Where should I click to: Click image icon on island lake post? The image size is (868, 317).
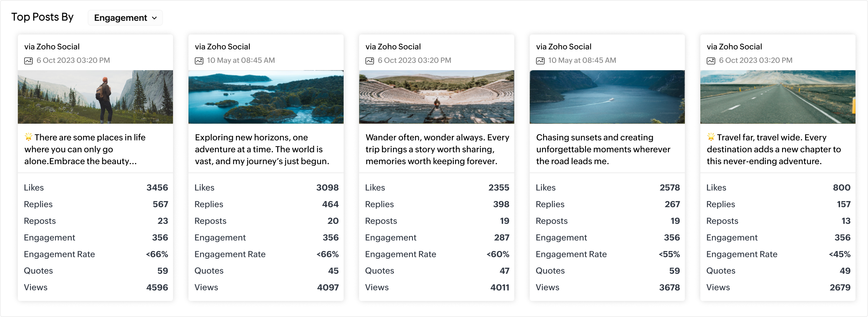[x=199, y=61]
